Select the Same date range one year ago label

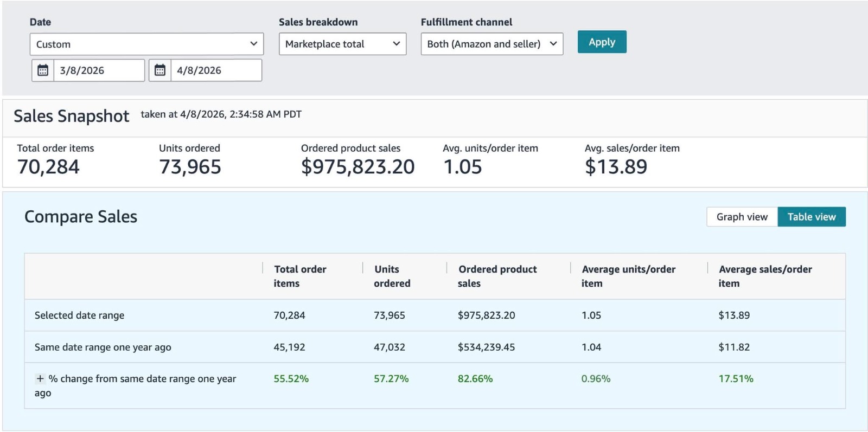pos(103,347)
